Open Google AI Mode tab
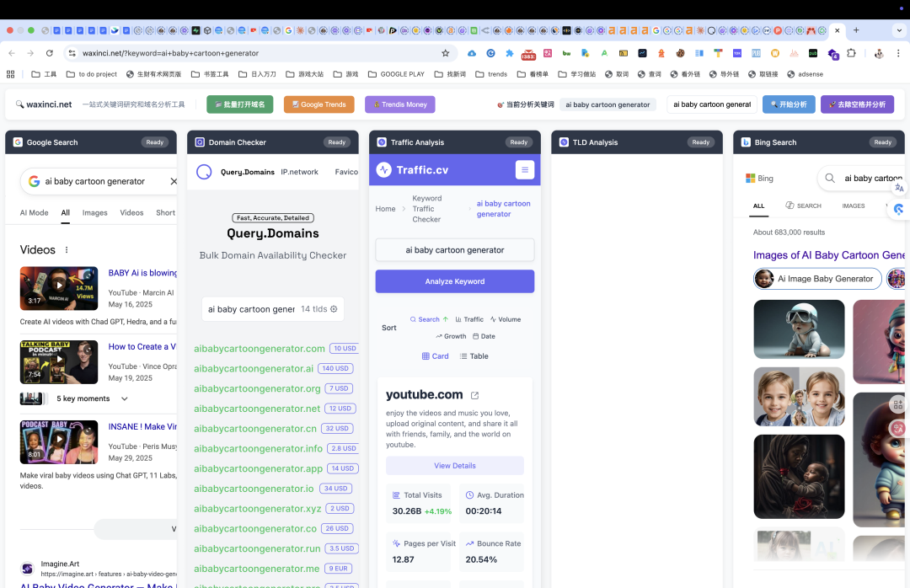Screen dimensions: 910x588 pyautogui.click(x=35, y=212)
